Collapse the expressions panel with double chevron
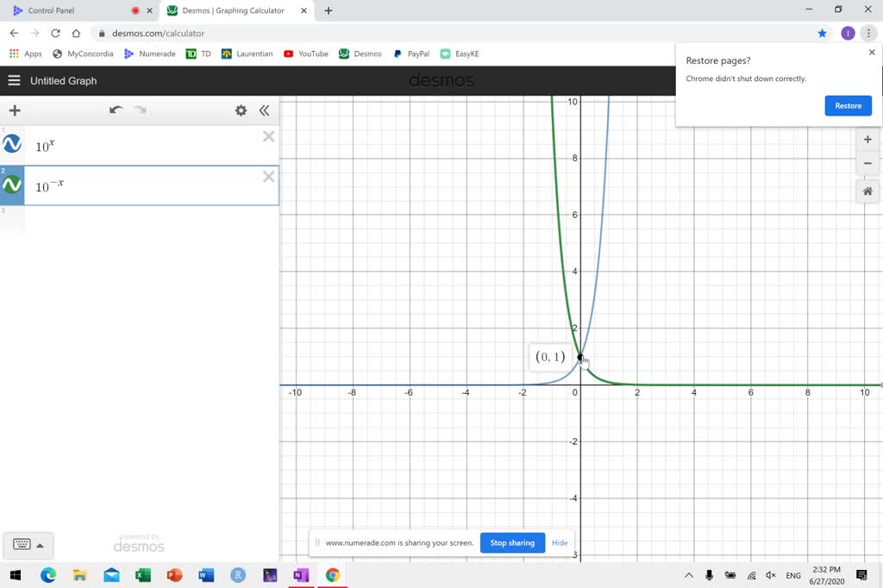Screen dimensions: 883x588 point(265,110)
